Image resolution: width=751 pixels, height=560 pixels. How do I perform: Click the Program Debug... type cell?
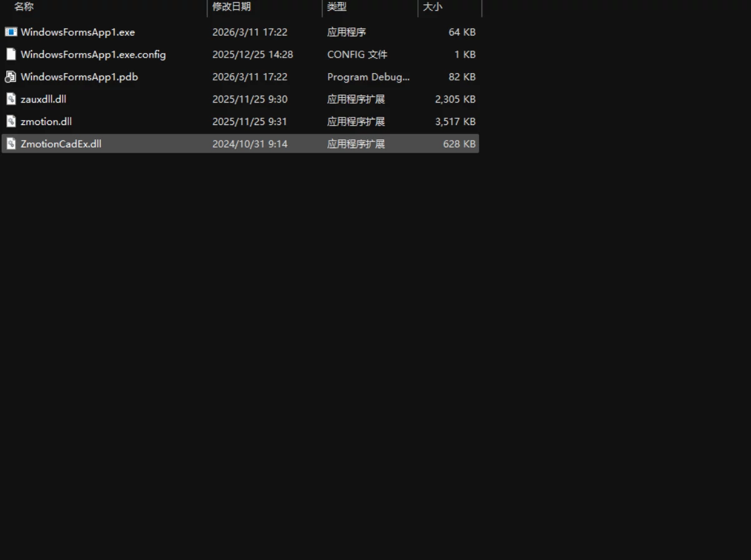pyautogui.click(x=369, y=77)
